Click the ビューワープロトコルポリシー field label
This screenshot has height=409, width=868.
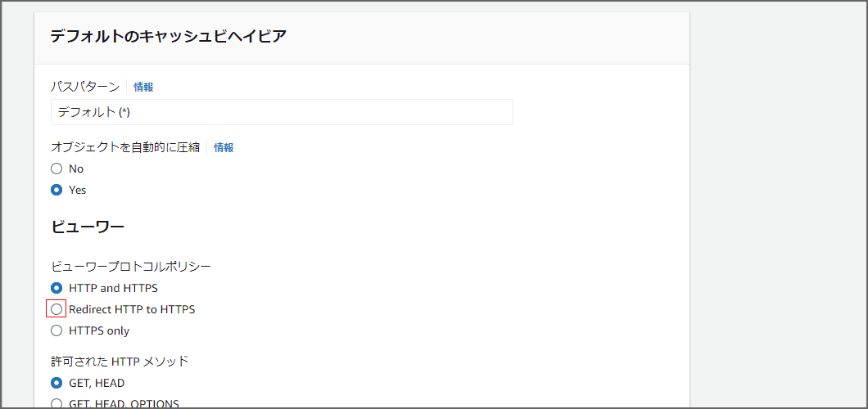[131, 267]
